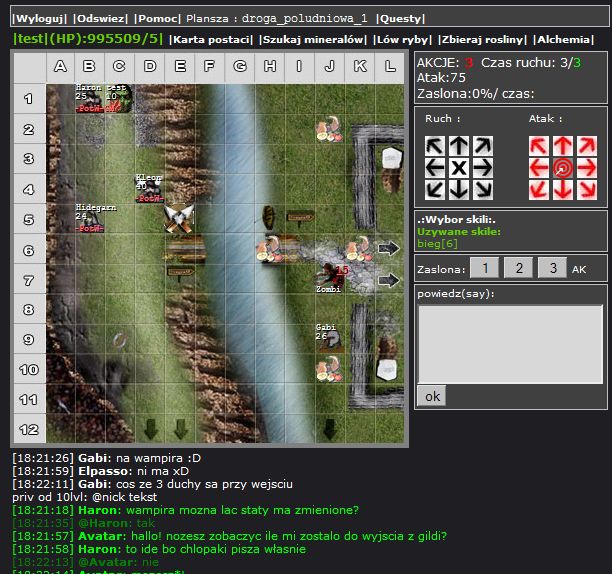The image size is (612, 574).
Task: Click the red target center Atak icon
Action: (x=563, y=168)
